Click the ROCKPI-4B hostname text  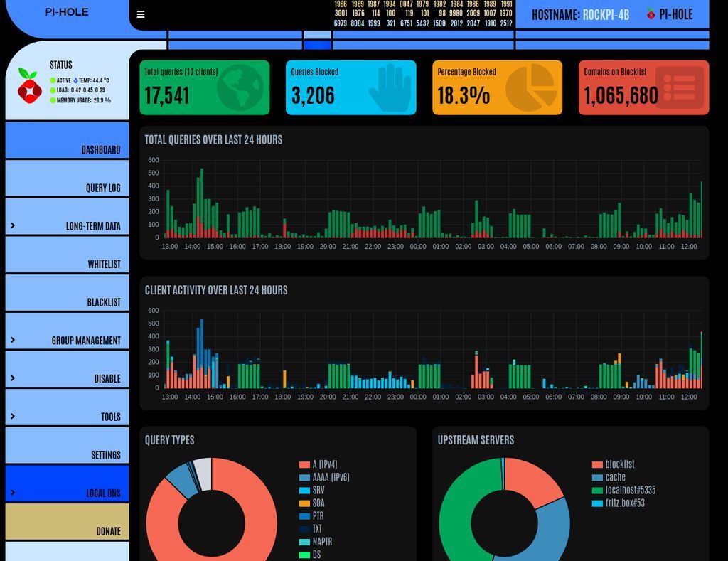pyautogui.click(x=606, y=15)
